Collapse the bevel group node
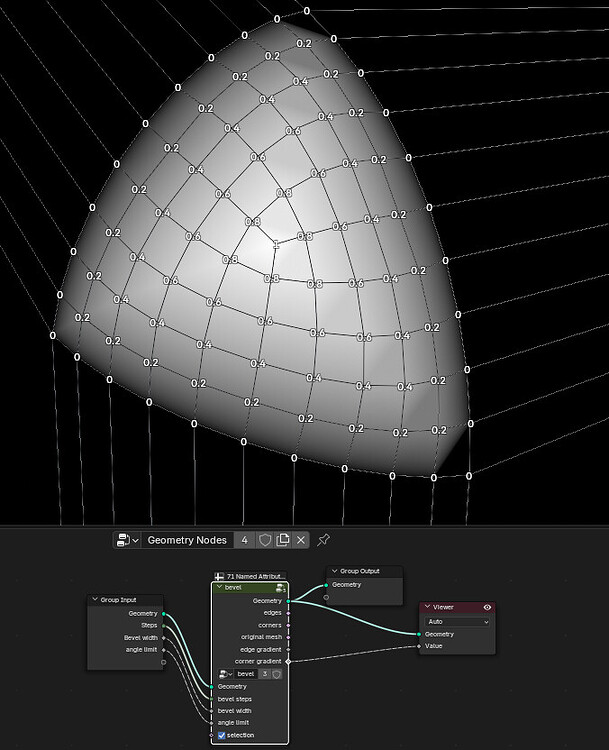The height and width of the screenshot is (750, 609). pos(220,587)
